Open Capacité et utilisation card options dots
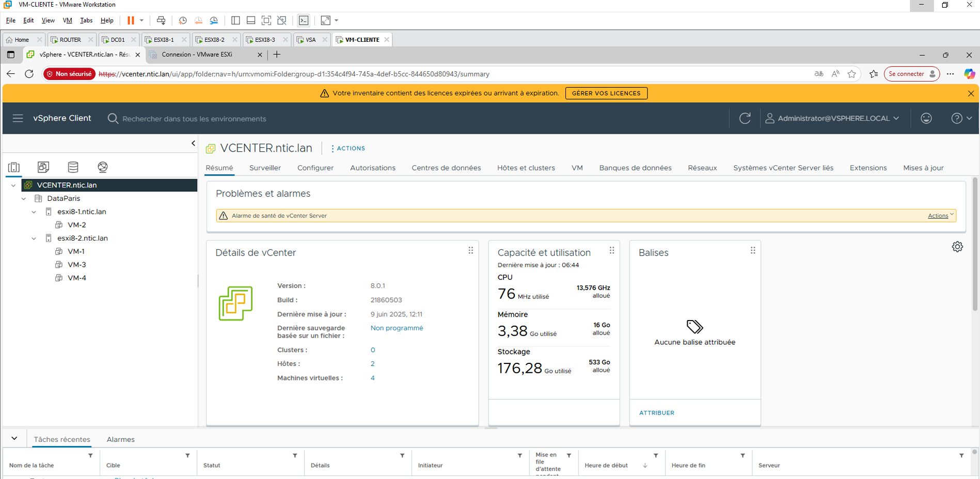 pyautogui.click(x=611, y=250)
